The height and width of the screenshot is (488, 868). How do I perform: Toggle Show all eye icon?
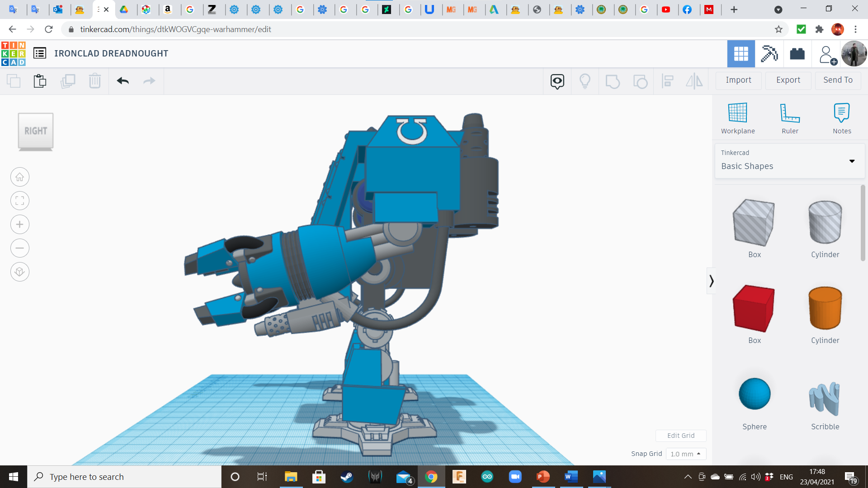tap(557, 81)
